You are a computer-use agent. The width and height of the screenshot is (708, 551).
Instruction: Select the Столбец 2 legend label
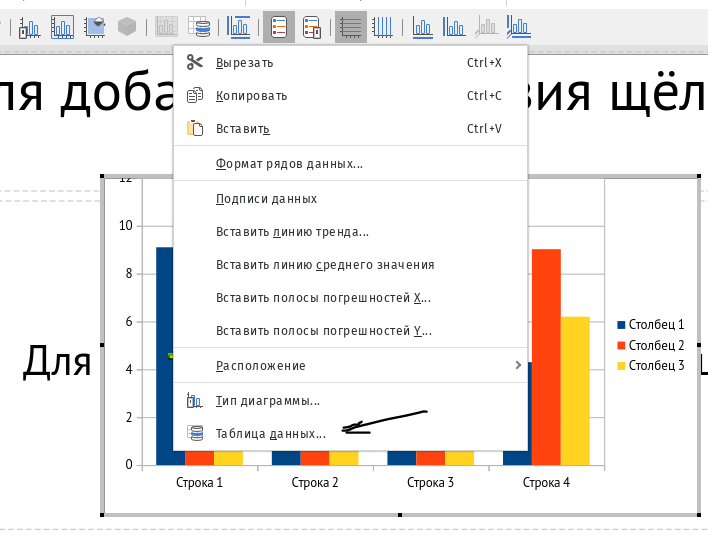[657, 345]
